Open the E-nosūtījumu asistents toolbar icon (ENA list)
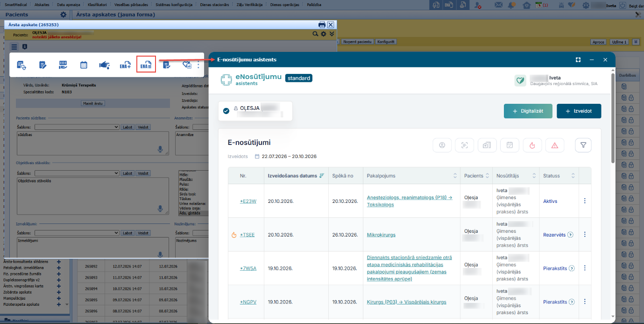Screen dimensions: 644x324 (x=146, y=65)
